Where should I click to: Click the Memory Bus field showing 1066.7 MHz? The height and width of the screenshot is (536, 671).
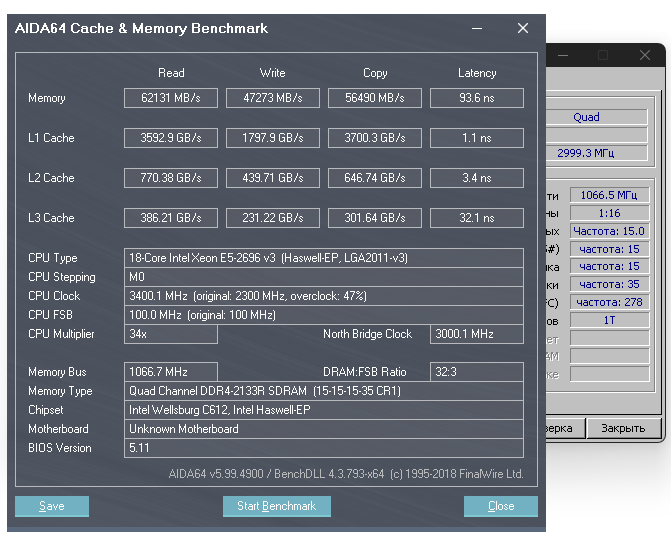coord(171,372)
